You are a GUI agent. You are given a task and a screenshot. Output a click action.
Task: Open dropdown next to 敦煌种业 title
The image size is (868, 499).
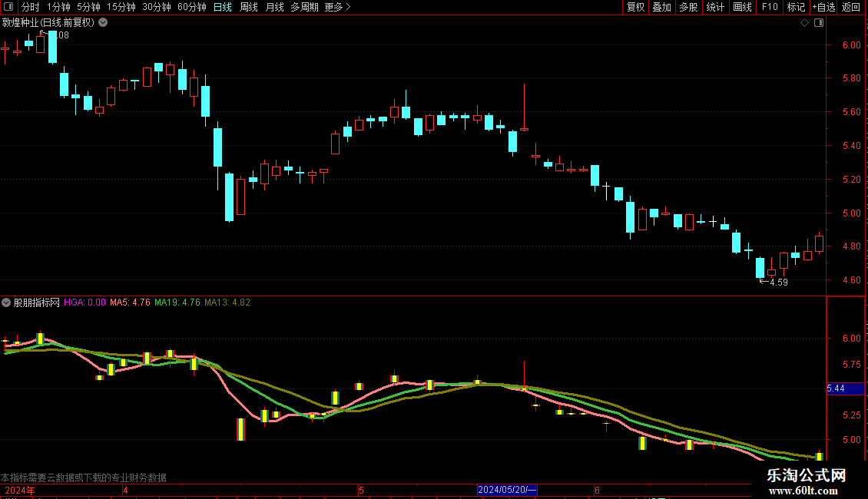tap(103, 23)
